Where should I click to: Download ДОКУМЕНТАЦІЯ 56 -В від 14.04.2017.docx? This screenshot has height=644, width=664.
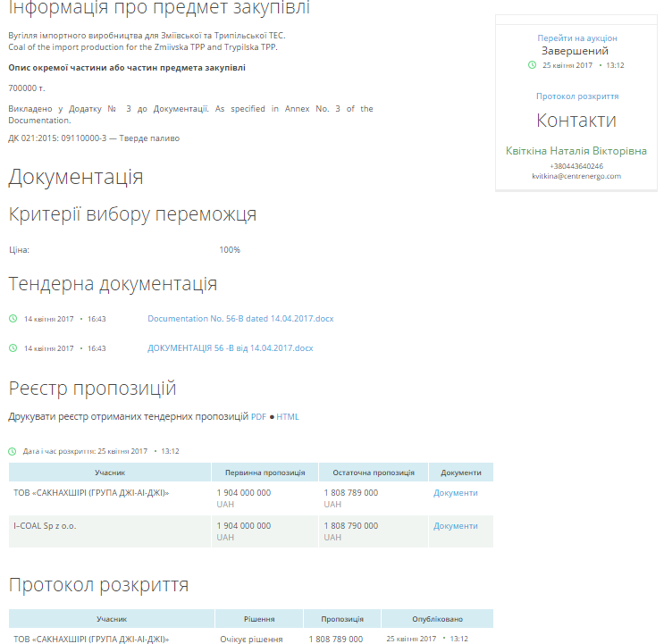[230, 348]
